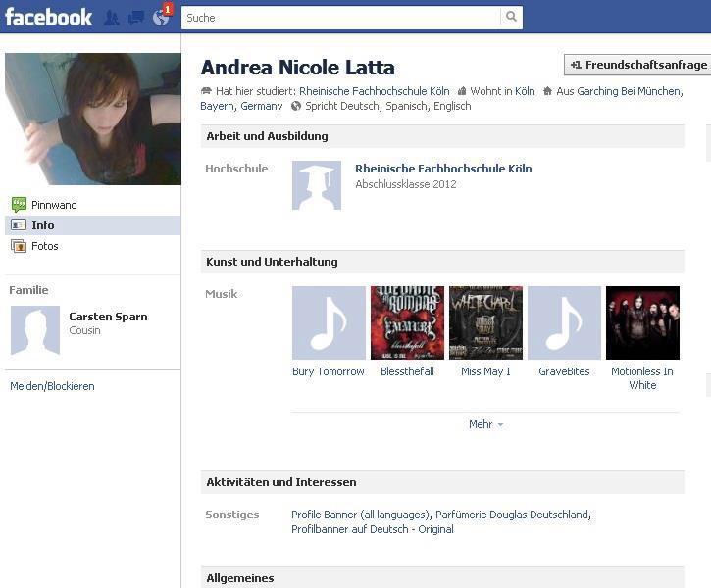
Task: Open the Motionless In White band photo
Action: [642, 322]
